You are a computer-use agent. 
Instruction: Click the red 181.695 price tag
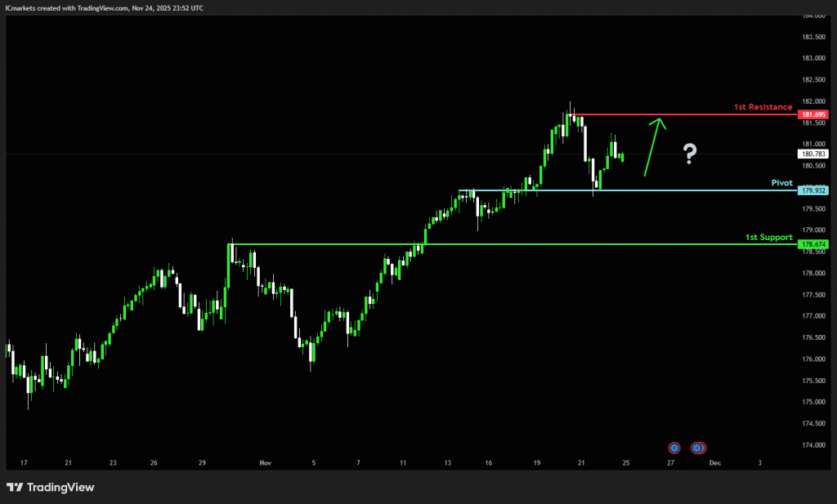[x=812, y=114]
